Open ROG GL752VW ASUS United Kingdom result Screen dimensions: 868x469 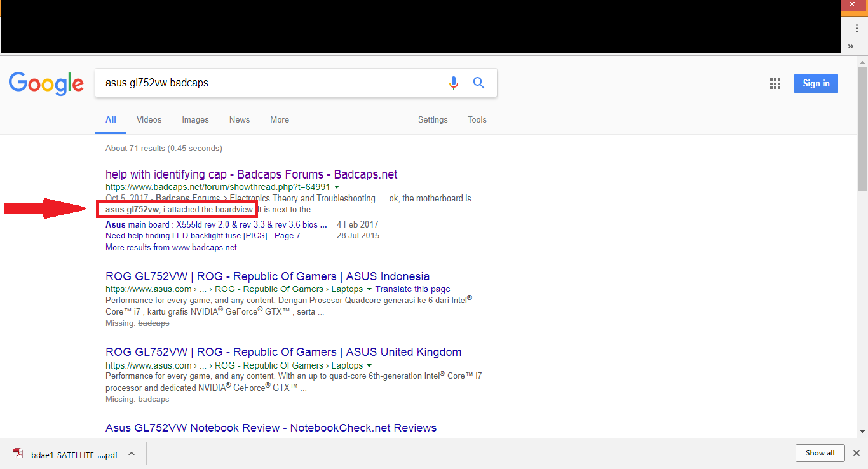pyautogui.click(x=283, y=352)
